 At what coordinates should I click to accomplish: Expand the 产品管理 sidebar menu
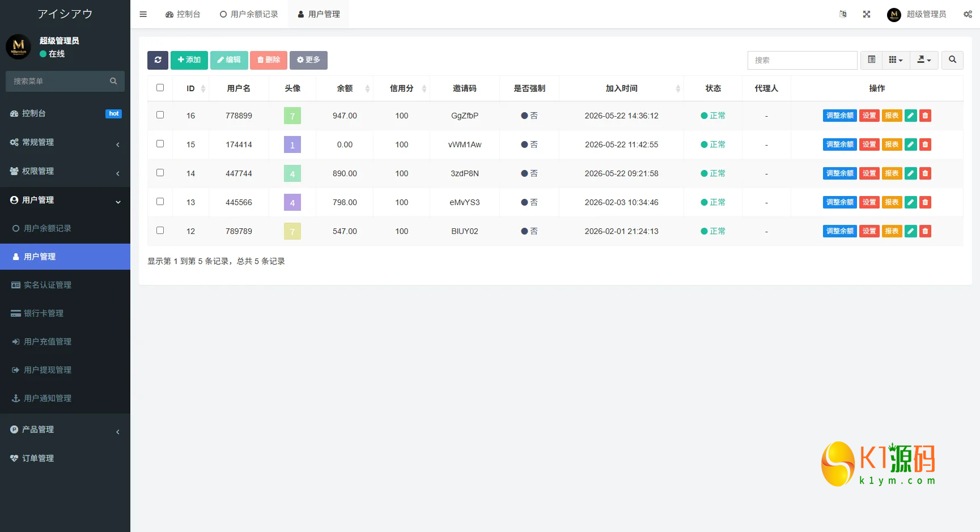[x=65, y=429]
